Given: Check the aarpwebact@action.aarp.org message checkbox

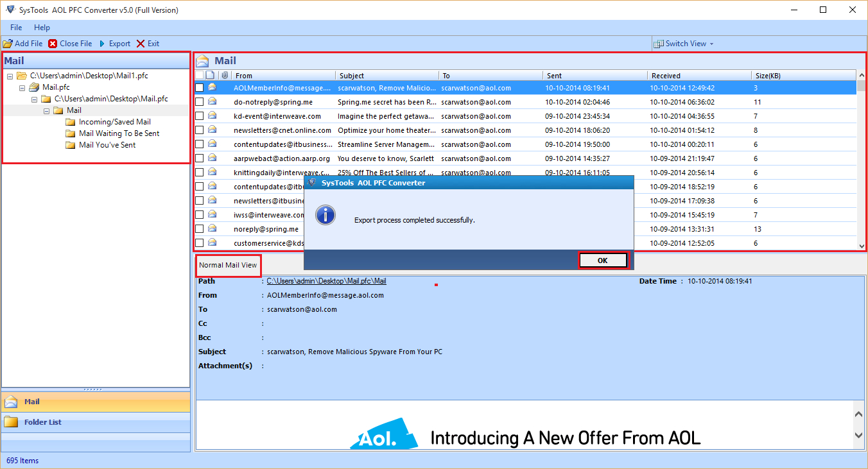Looking at the screenshot, I should coord(200,158).
